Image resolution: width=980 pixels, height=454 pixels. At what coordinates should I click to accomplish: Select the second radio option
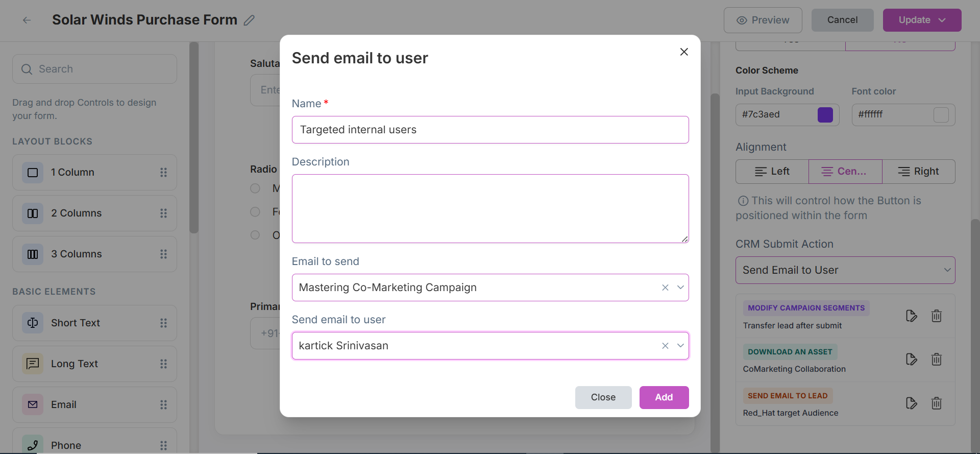click(255, 212)
